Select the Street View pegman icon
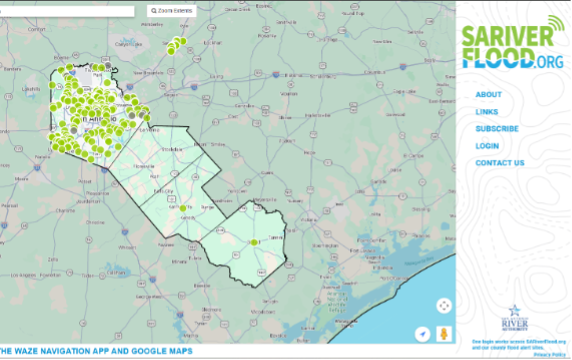The height and width of the screenshot is (360, 572). 444,334
